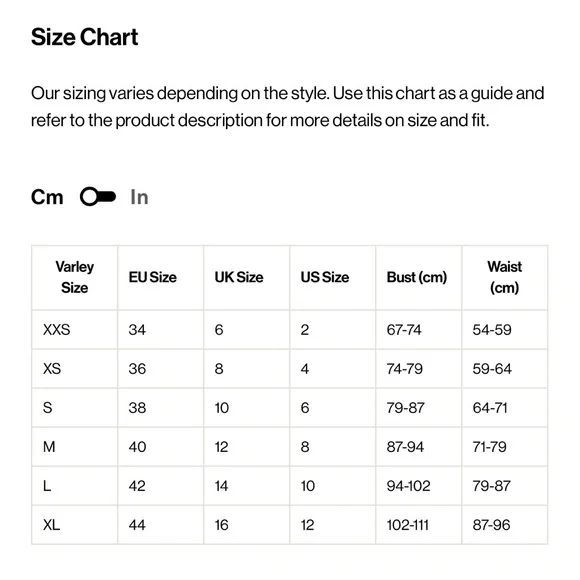Click the UK Size column header

click(x=239, y=277)
